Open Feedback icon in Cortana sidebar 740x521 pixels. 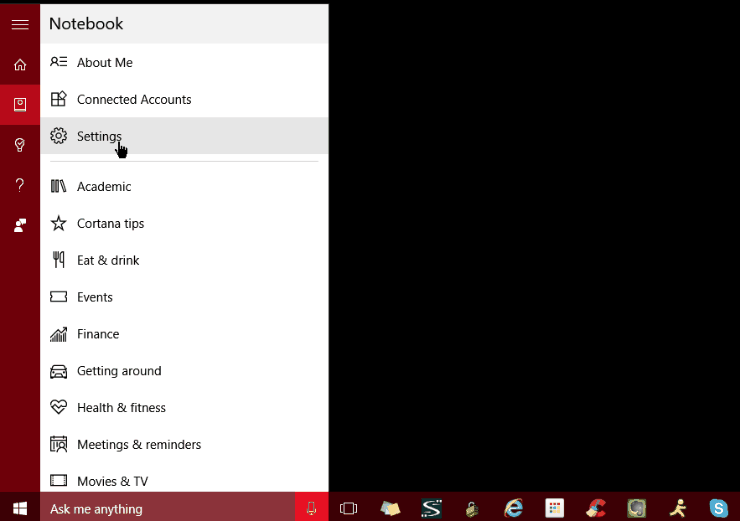20,225
